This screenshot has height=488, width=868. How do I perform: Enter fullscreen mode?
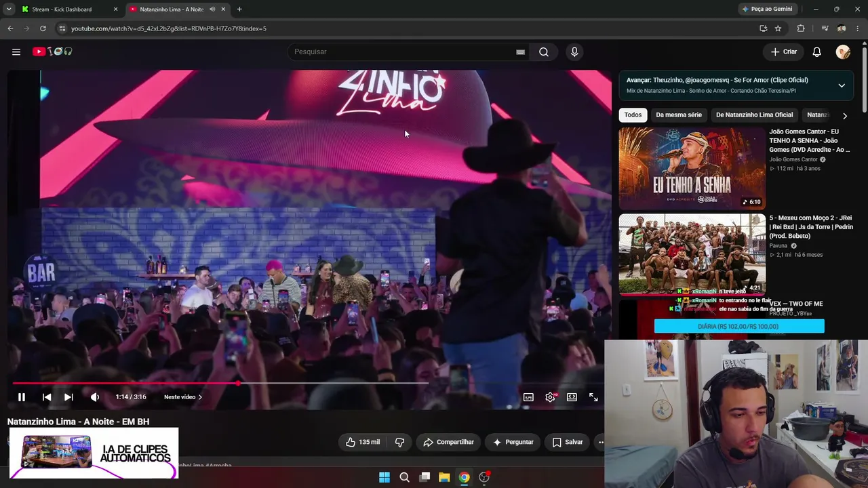[593, 397]
